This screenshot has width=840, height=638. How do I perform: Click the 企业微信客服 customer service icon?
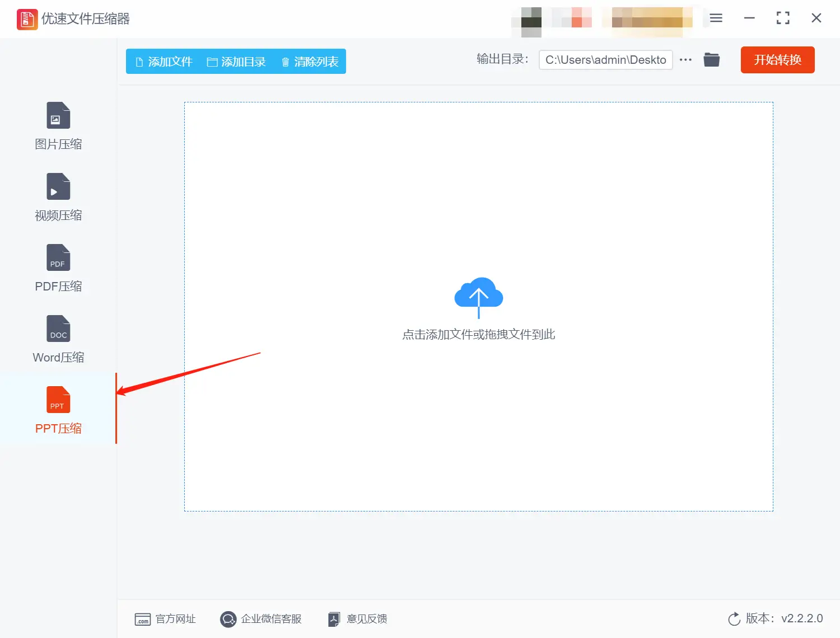click(228, 619)
